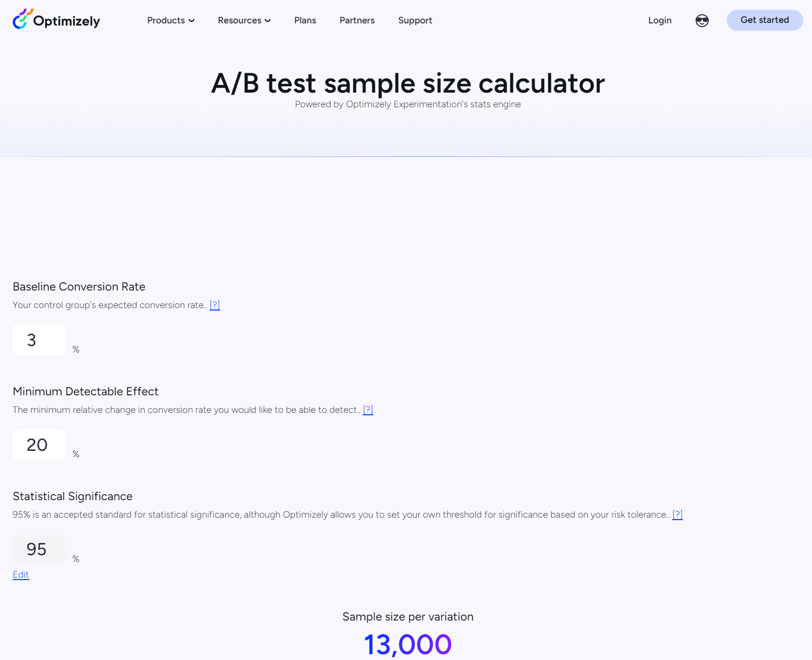812x660 pixels.
Task: Go to the Support page
Action: (x=415, y=20)
